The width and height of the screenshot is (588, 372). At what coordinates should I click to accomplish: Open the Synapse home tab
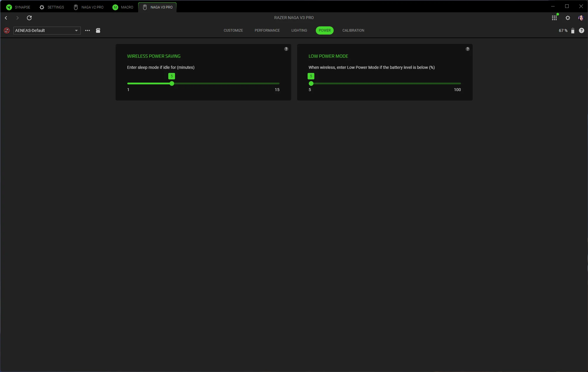click(x=18, y=7)
